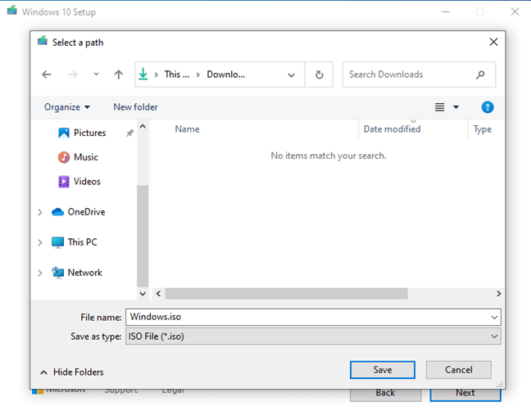Image resolution: width=531 pixels, height=420 pixels.
Task: Click the forward navigation arrow
Action: tap(73, 75)
